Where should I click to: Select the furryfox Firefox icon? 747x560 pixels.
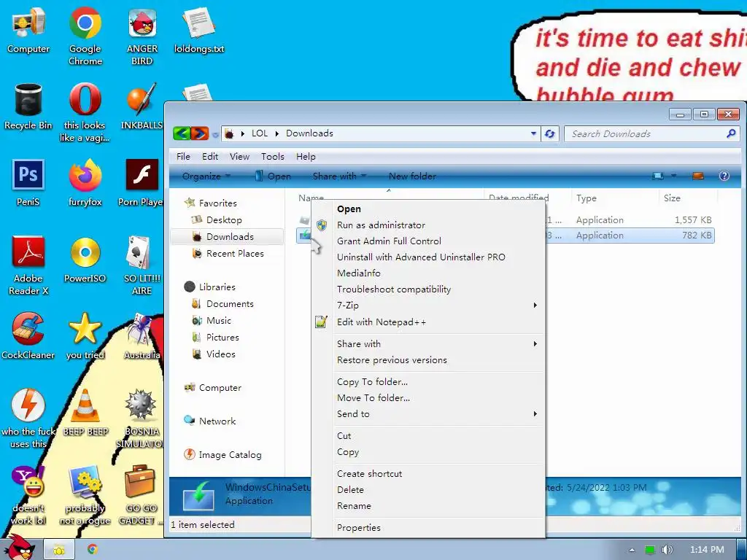(x=85, y=183)
